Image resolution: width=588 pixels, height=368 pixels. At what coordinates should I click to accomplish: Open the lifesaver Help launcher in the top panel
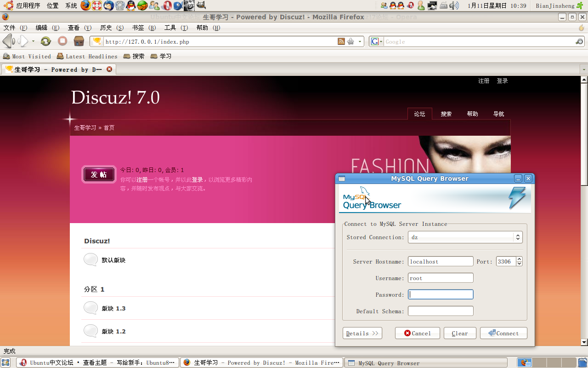click(97, 6)
